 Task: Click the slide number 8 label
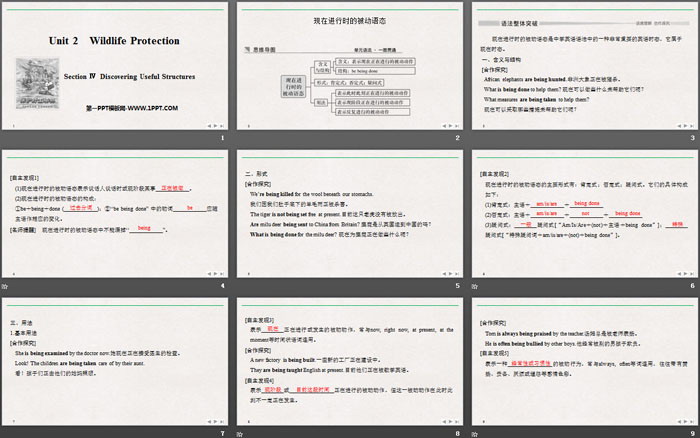[x=457, y=432]
